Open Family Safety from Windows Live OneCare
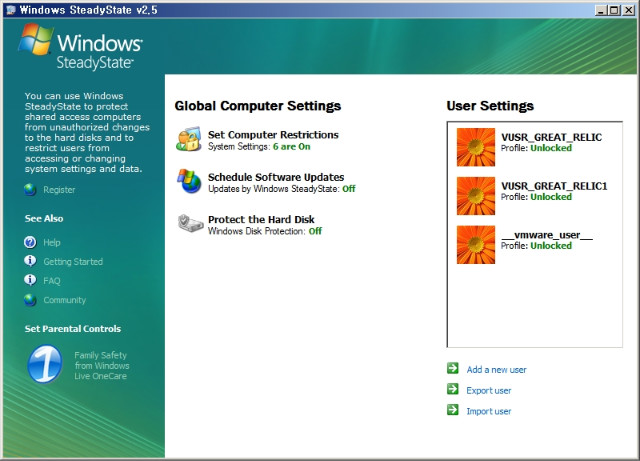The width and height of the screenshot is (640, 461). (x=102, y=365)
